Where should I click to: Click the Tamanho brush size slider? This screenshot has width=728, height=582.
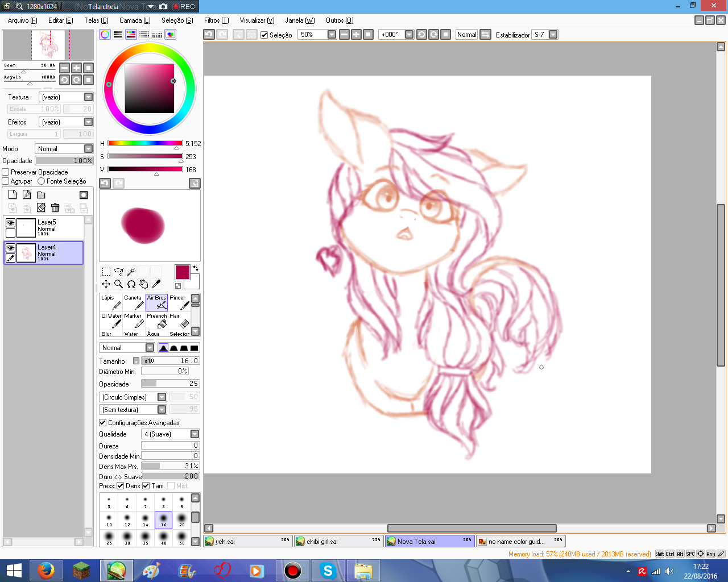click(171, 361)
